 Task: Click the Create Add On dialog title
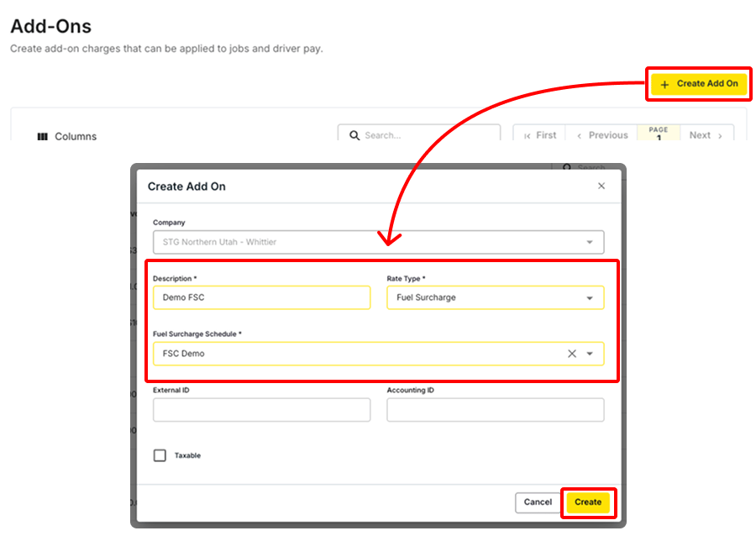point(186,187)
